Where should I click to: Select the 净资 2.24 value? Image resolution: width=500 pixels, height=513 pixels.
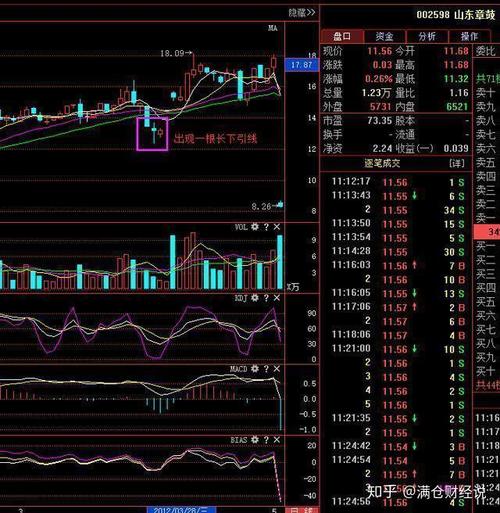click(383, 149)
